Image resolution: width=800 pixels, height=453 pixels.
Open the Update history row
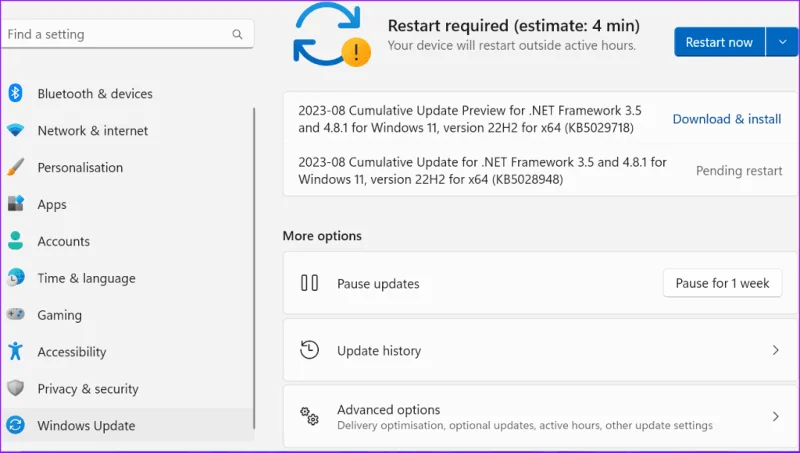540,350
